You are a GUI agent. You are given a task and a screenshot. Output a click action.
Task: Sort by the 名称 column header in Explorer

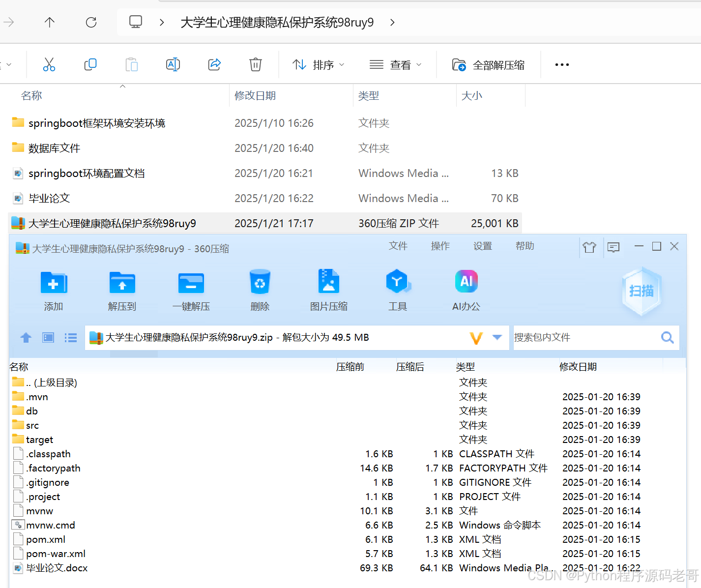click(x=31, y=95)
